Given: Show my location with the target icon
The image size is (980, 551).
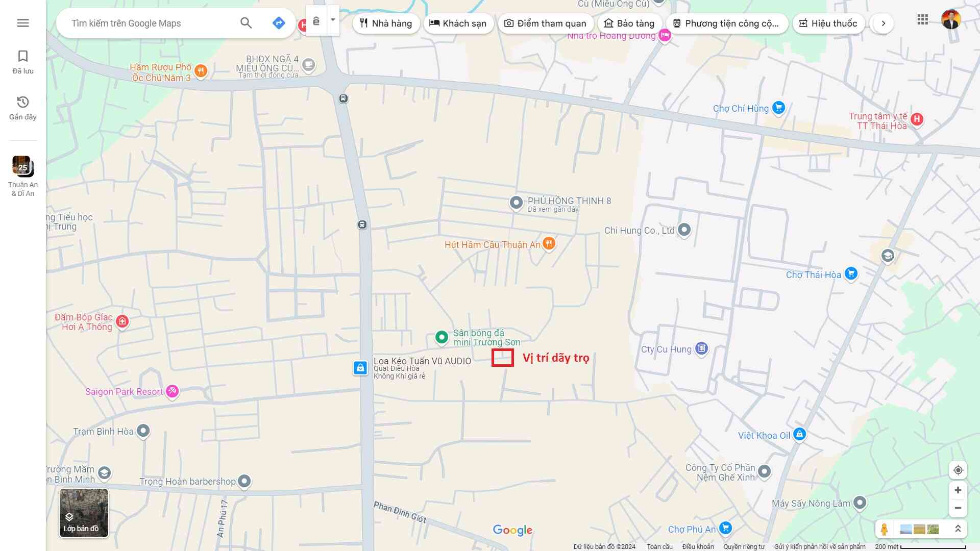Looking at the screenshot, I should click(x=958, y=470).
